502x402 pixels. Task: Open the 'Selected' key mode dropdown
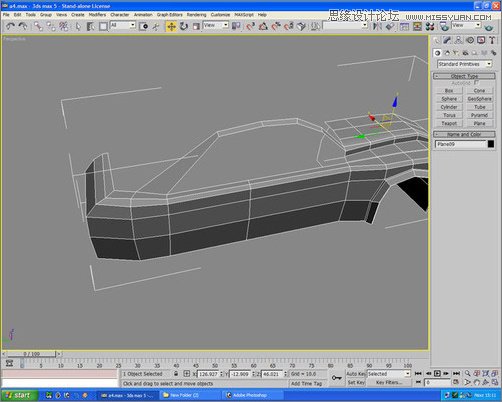389,374
